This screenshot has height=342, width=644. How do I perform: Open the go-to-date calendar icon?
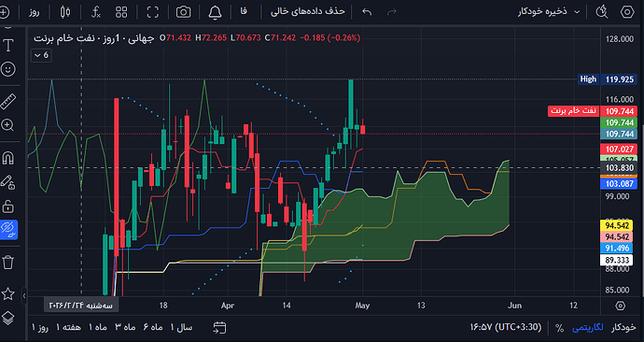[x=219, y=327]
